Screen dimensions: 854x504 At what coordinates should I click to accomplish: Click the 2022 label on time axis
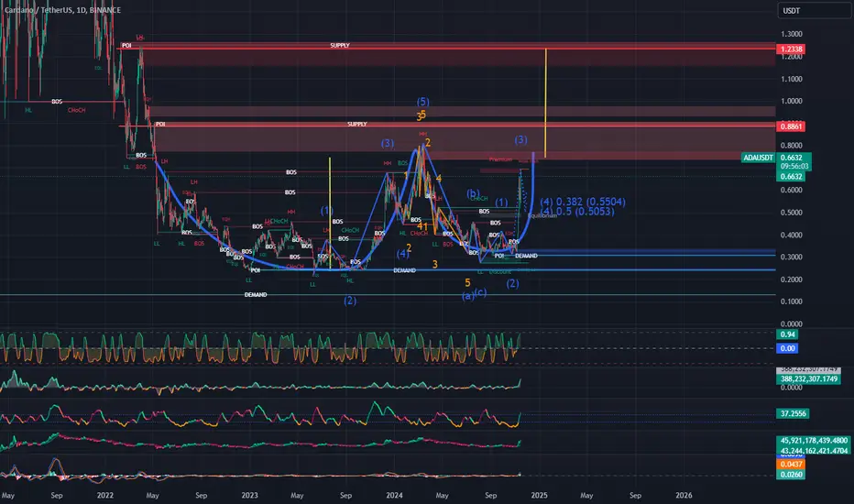pyautogui.click(x=104, y=495)
